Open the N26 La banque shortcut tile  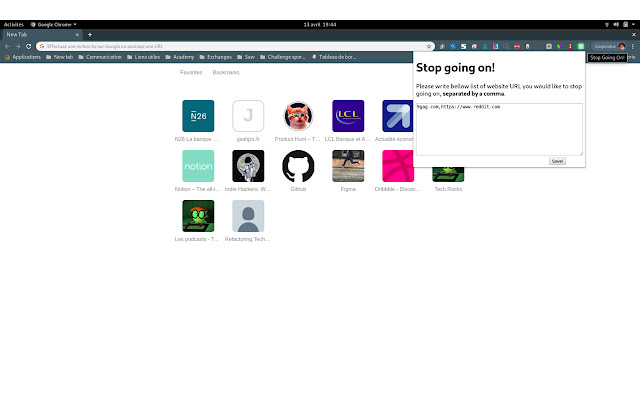click(x=198, y=116)
